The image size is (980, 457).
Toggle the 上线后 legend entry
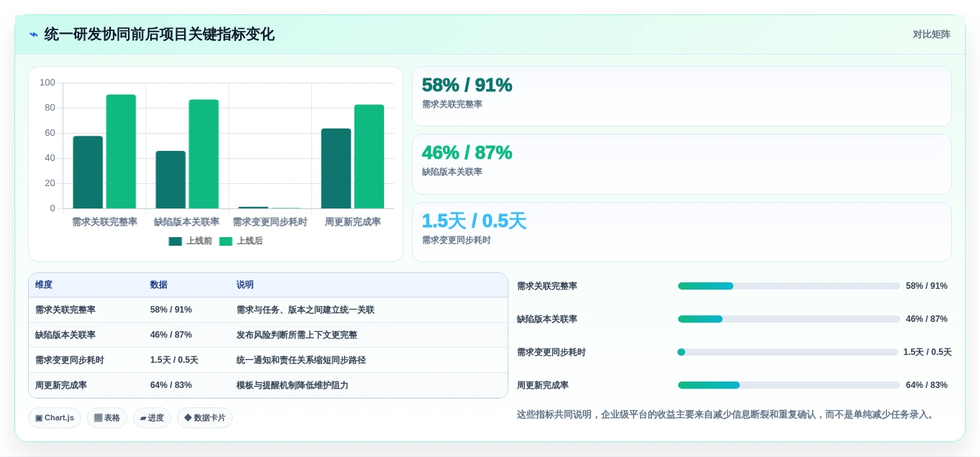241,241
